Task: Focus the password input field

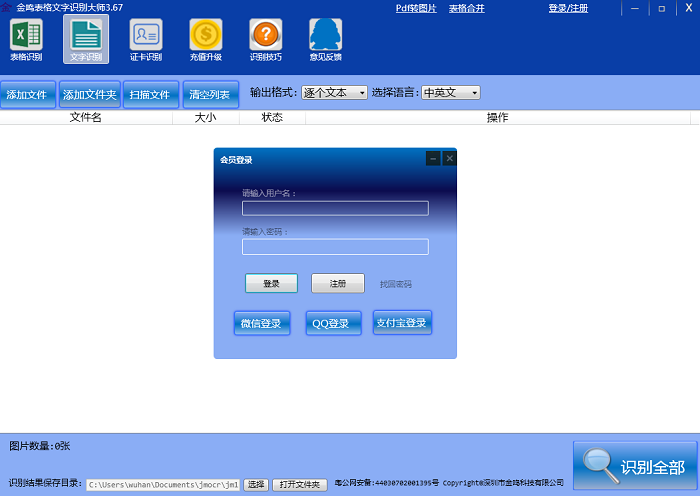Action: pyautogui.click(x=335, y=247)
